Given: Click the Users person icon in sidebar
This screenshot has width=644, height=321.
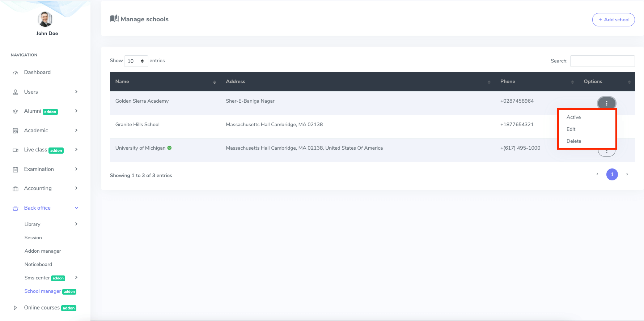Looking at the screenshot, I should (x=15, y=92).
